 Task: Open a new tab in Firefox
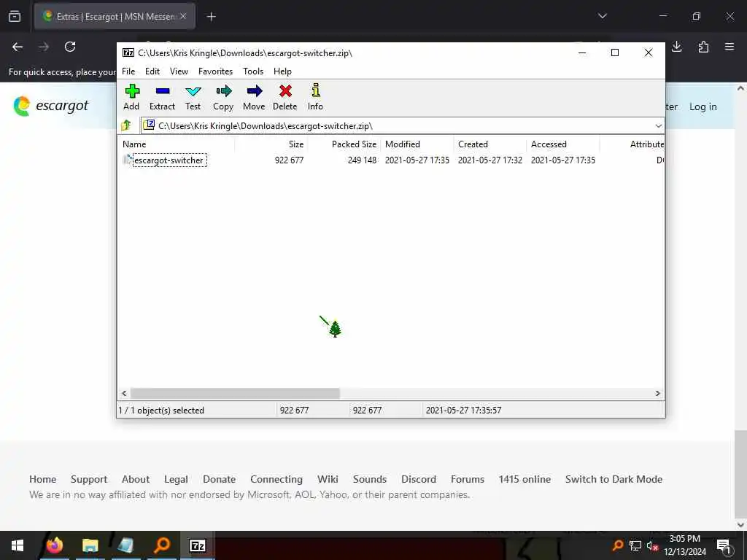coord(212,17)
